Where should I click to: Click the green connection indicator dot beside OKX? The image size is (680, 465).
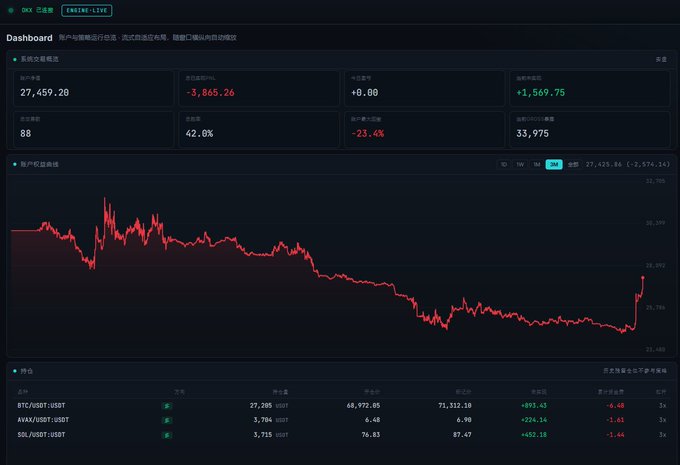11,10
